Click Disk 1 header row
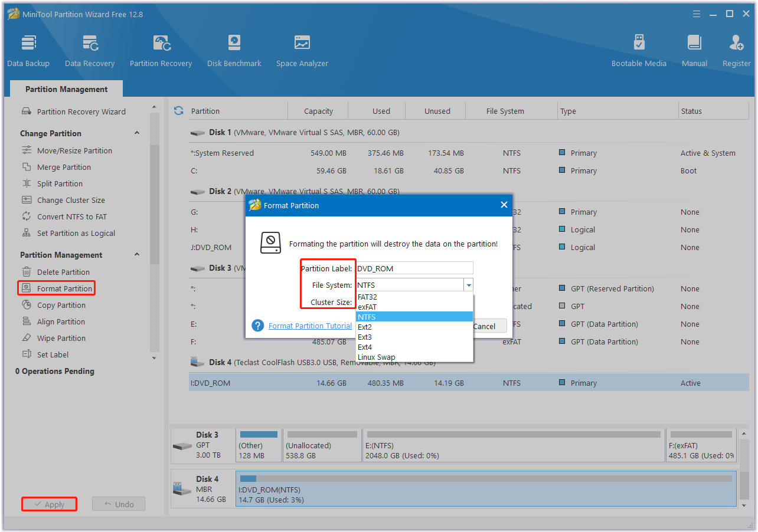 tap(469, 133)
